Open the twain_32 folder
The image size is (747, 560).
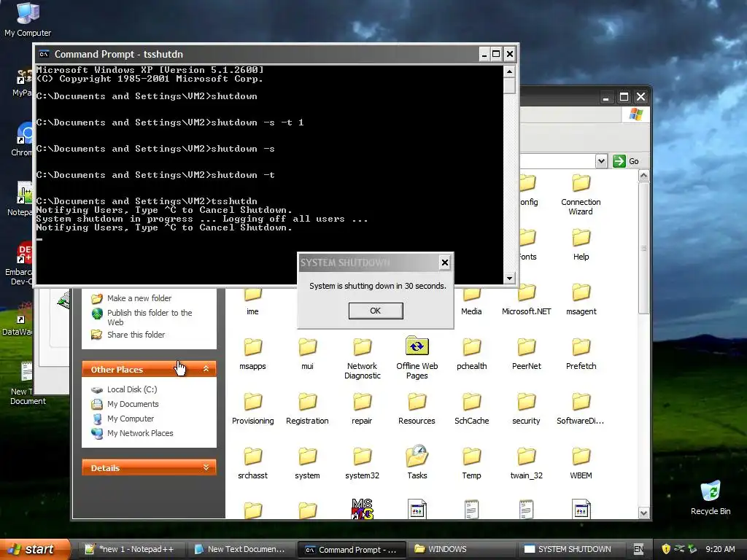(x=527, y=463)
